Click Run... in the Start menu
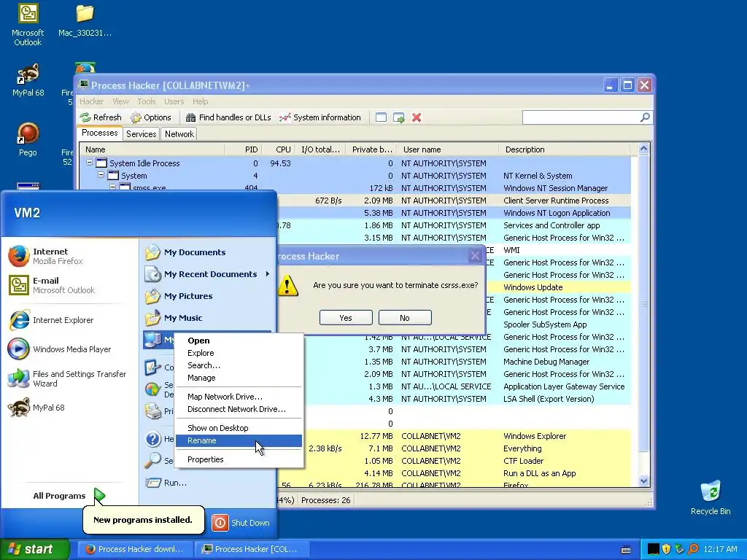 207,483
